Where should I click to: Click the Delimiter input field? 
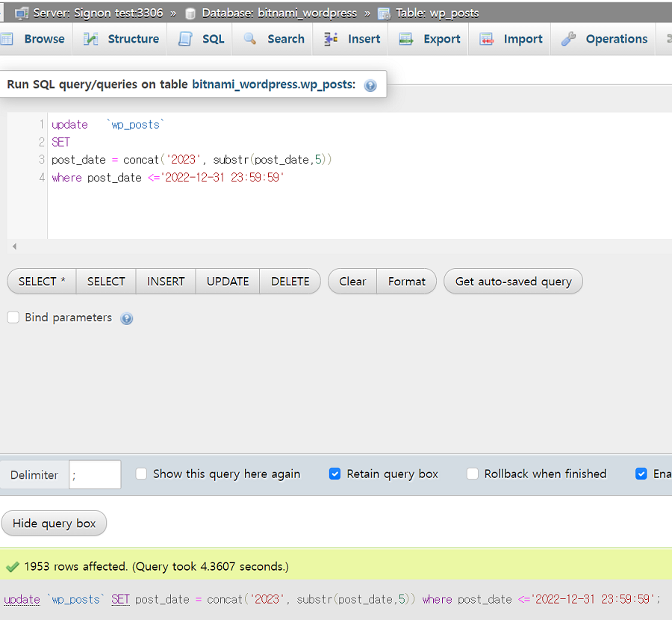pos(95,474)
